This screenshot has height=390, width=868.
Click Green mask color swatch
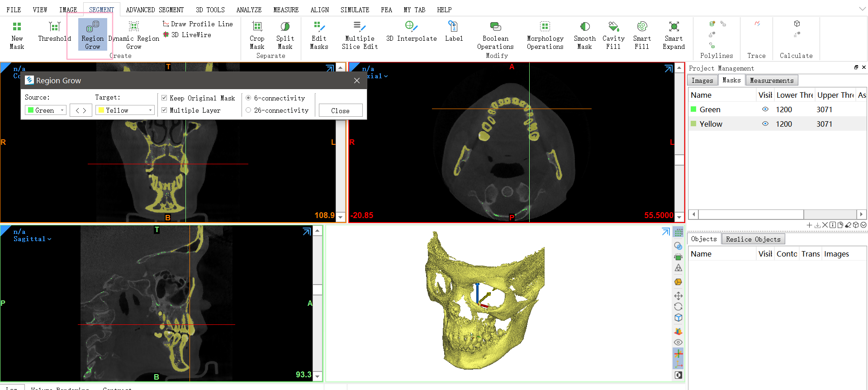pos(693,109)
